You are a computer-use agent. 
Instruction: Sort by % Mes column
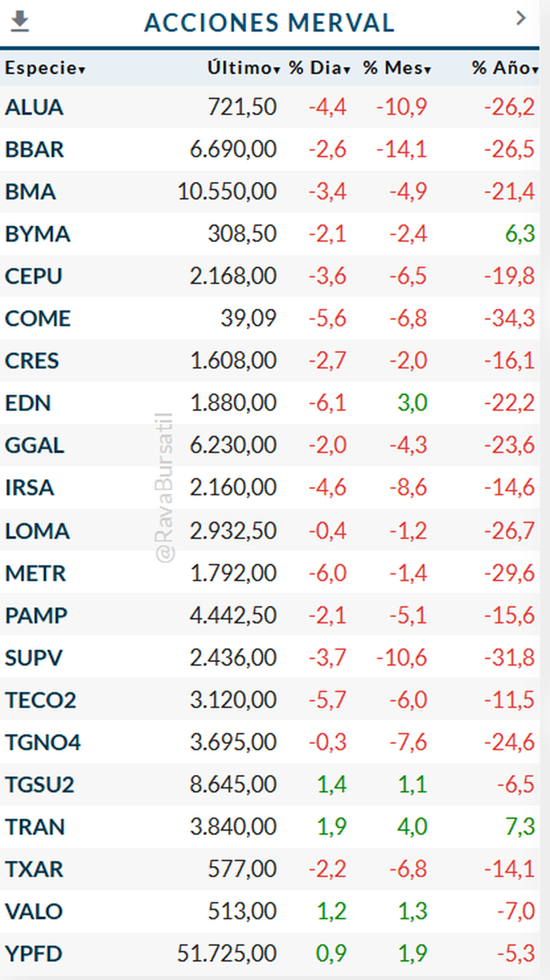[397, 68]
